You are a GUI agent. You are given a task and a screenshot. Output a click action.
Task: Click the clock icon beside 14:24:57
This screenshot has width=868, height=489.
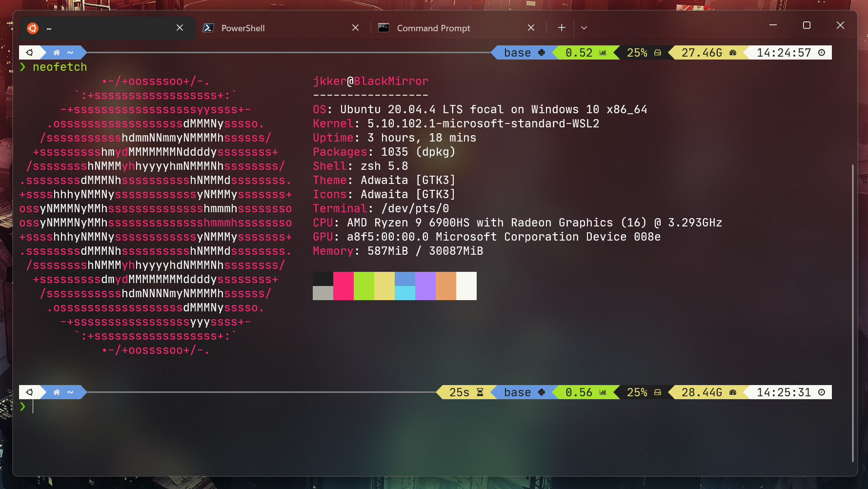pos(822,52)
